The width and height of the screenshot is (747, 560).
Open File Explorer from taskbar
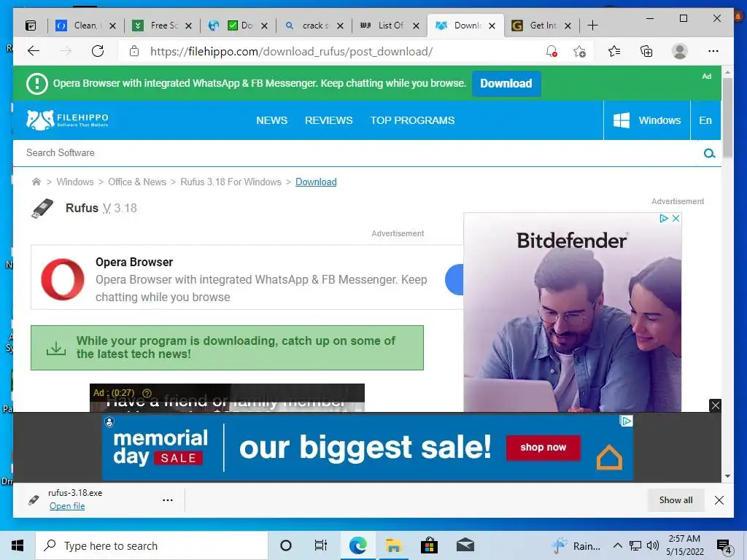(393, 545)
